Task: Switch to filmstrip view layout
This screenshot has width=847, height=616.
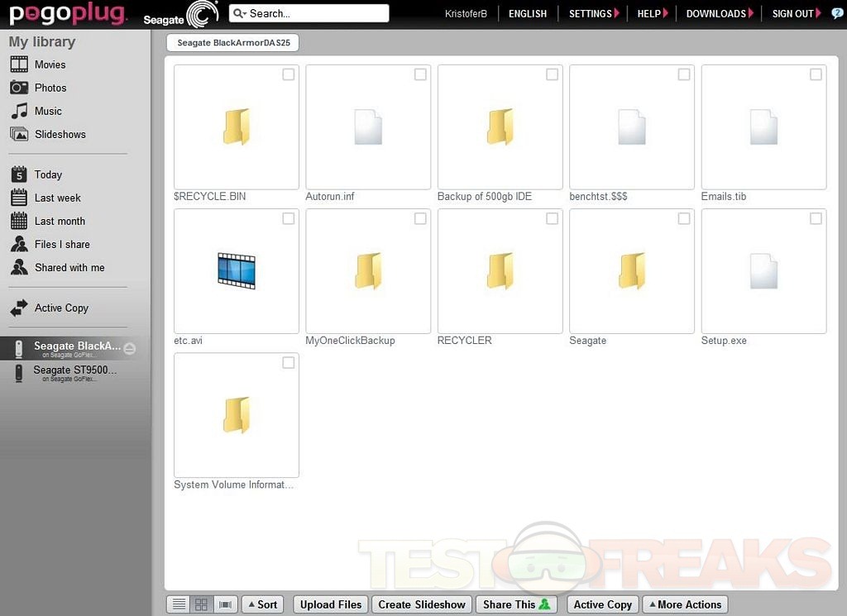Action: [x=225, y=604]
